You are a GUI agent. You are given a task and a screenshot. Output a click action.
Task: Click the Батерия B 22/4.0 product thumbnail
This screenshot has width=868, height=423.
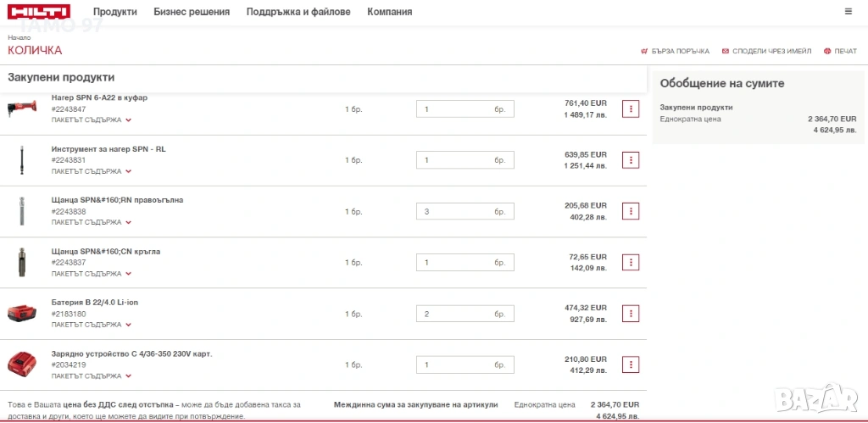[22, 314]
